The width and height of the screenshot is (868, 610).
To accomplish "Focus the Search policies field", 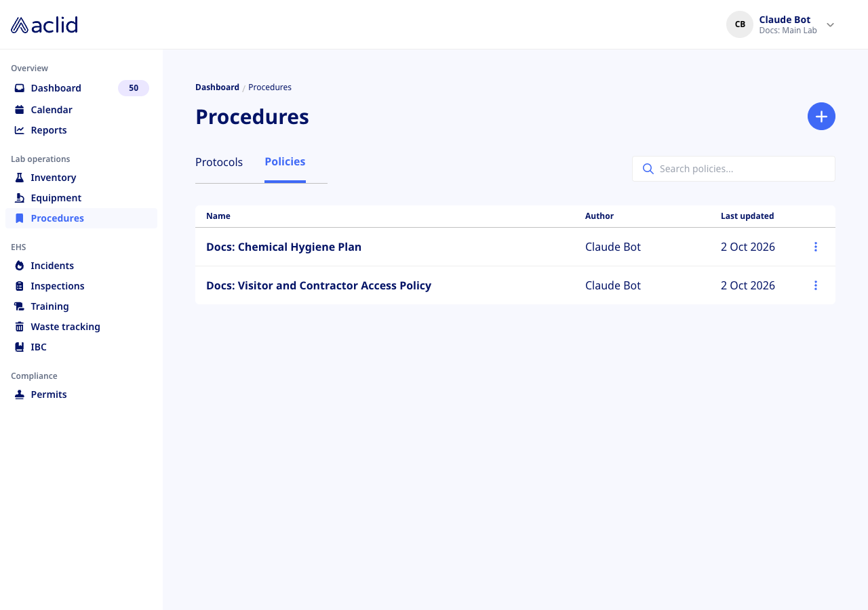I will tap(734, 169).
